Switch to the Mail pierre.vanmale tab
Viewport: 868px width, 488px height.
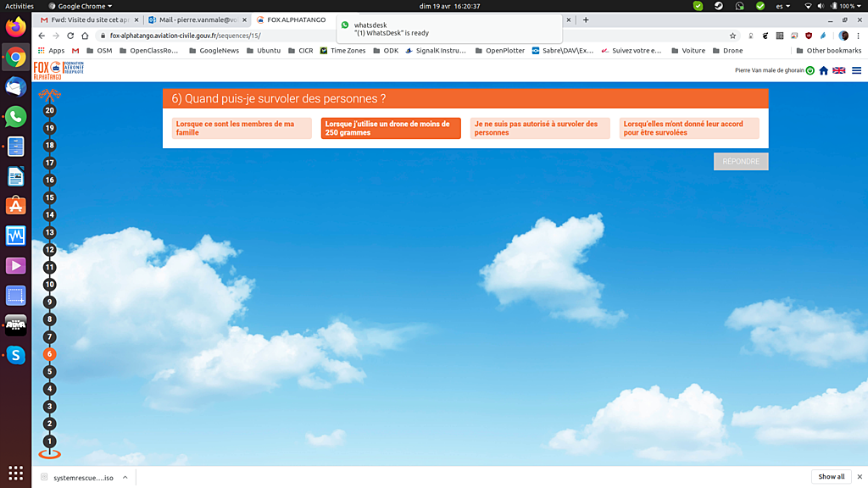click(x=199, y=19)
